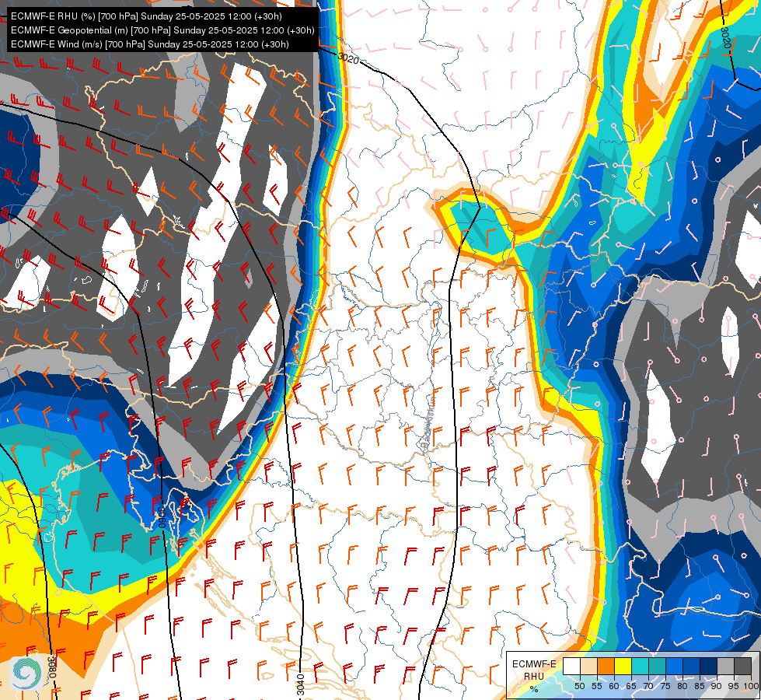Click the legend value '100'
The height and width of the screenshot is (700, 761).
[751, 687]
